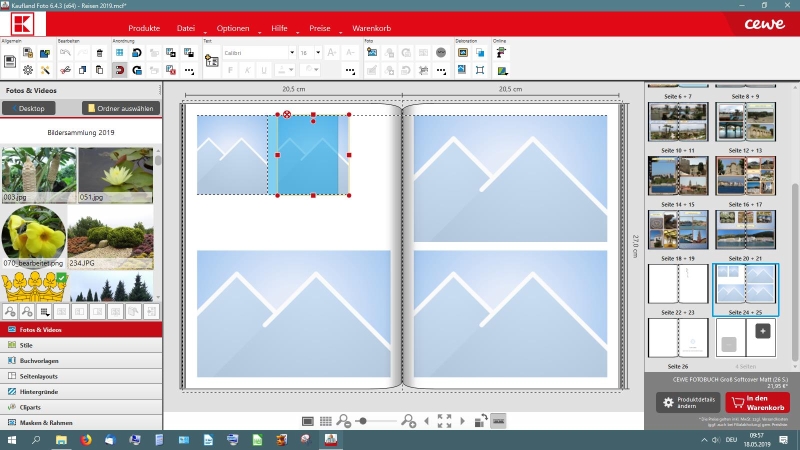Switch to grid page overview icon
This screenshot has height=450, width=800.
326,421
